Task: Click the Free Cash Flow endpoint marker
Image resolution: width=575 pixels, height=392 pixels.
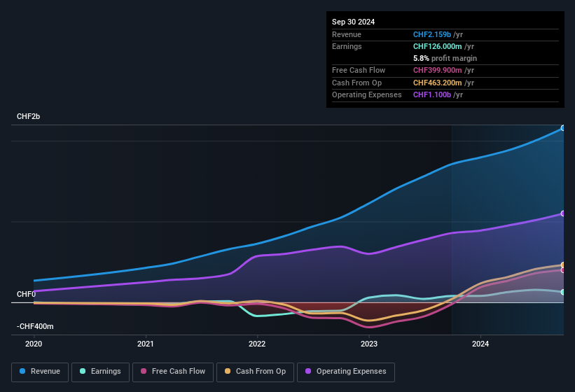Action: coord(563,270)
